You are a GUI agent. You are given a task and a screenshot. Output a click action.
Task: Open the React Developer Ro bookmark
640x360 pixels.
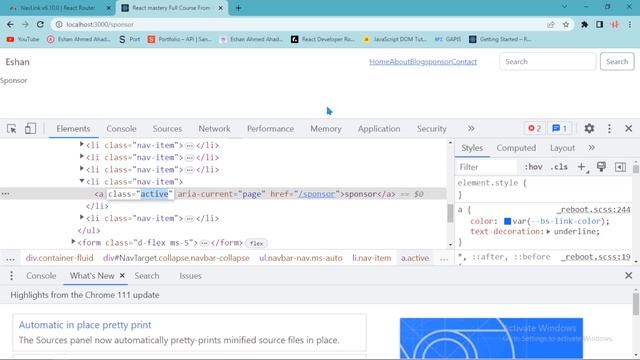click(x=322, y=39)
